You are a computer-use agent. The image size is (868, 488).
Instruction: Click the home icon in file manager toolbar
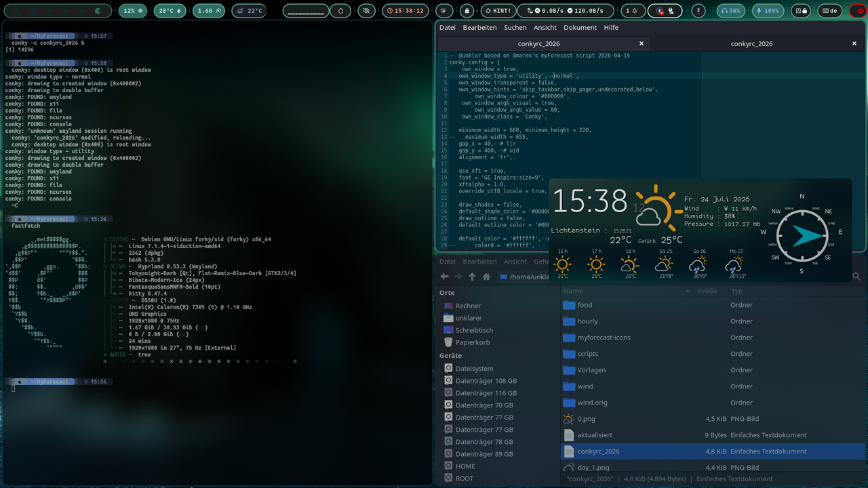click(486, 277)
